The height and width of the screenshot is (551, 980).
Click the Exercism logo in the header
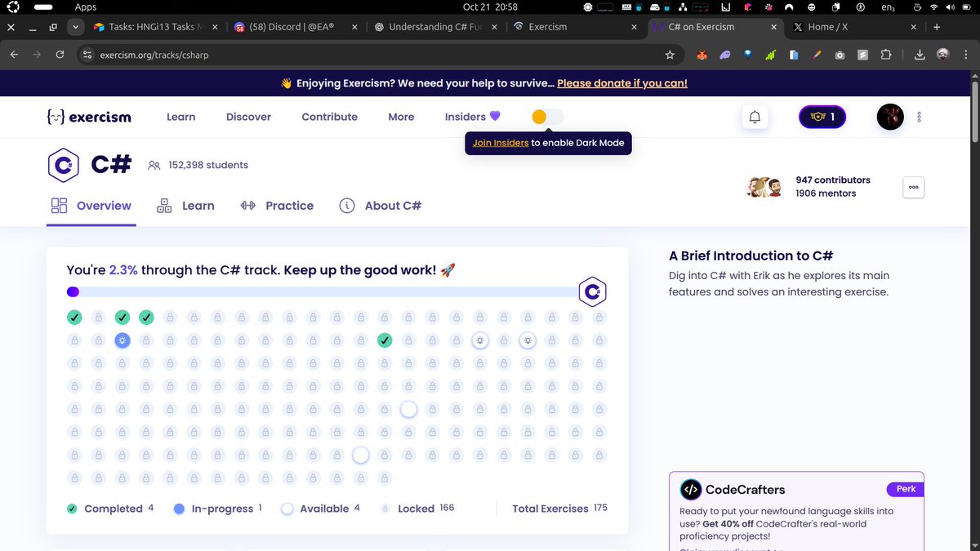(89, 117)
